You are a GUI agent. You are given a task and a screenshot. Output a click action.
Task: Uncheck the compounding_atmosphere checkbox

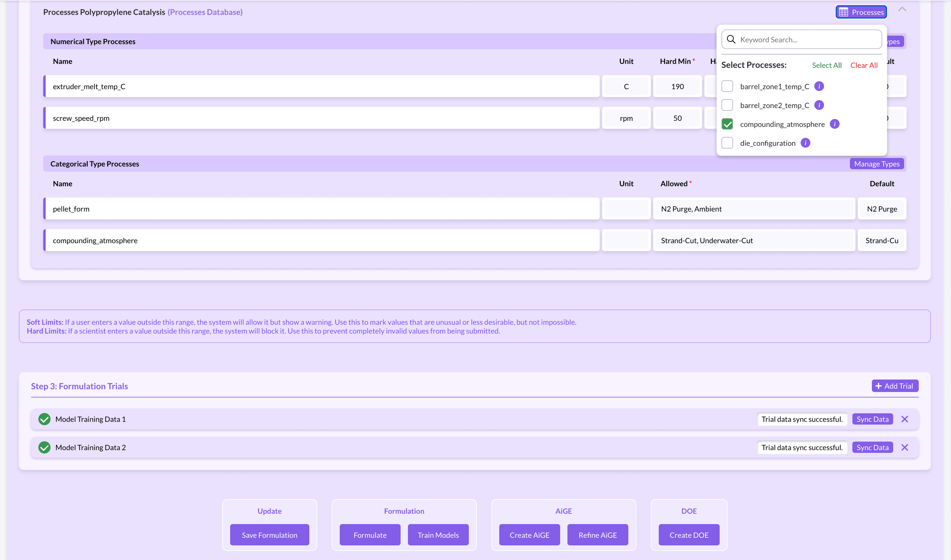point(727,124)
